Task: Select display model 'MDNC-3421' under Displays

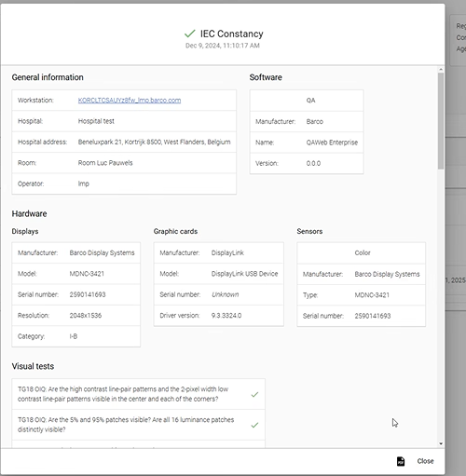Action: (87, 274)
